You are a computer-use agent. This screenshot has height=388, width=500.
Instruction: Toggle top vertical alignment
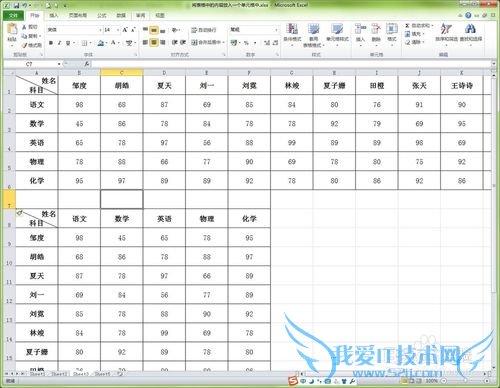(145, 30)
